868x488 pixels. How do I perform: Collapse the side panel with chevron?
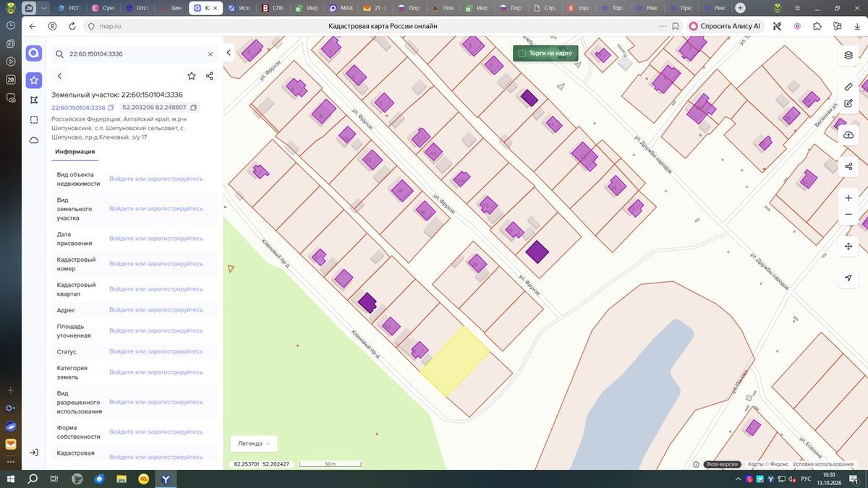[228, 53]
